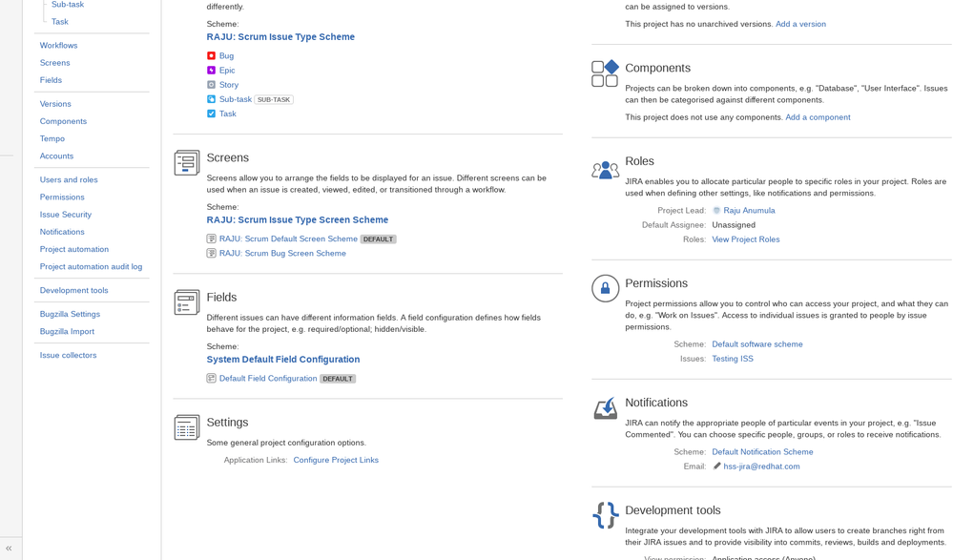Open the Epic issue type link
The image size is (953, 560).
click(227, 70)
